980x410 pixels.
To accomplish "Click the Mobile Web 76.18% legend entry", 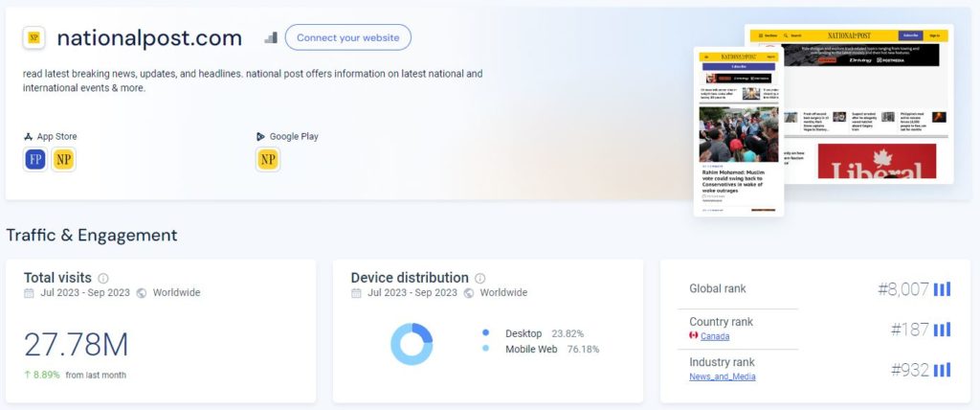I will 542,349.
